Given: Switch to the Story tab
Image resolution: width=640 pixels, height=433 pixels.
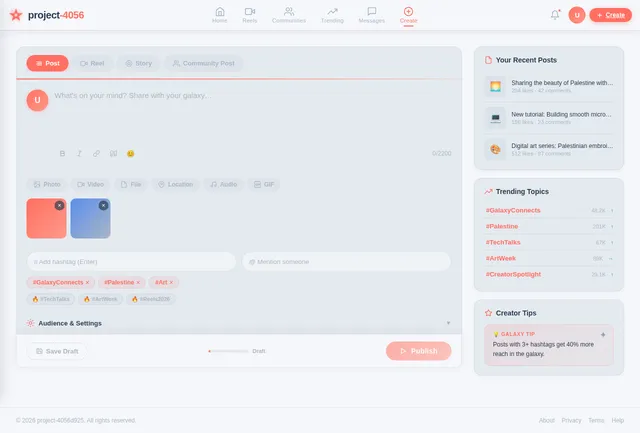Looking at the screenshot, I should (x=138, y=63).
